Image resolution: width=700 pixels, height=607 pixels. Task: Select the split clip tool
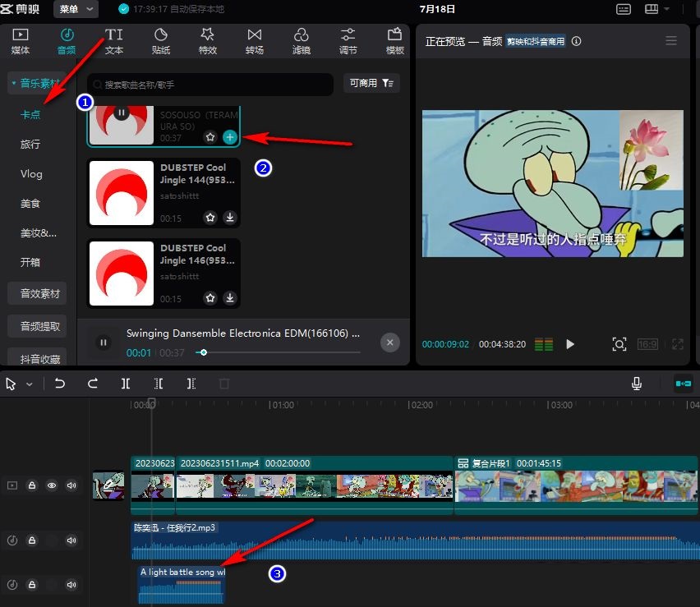point(126,384)
